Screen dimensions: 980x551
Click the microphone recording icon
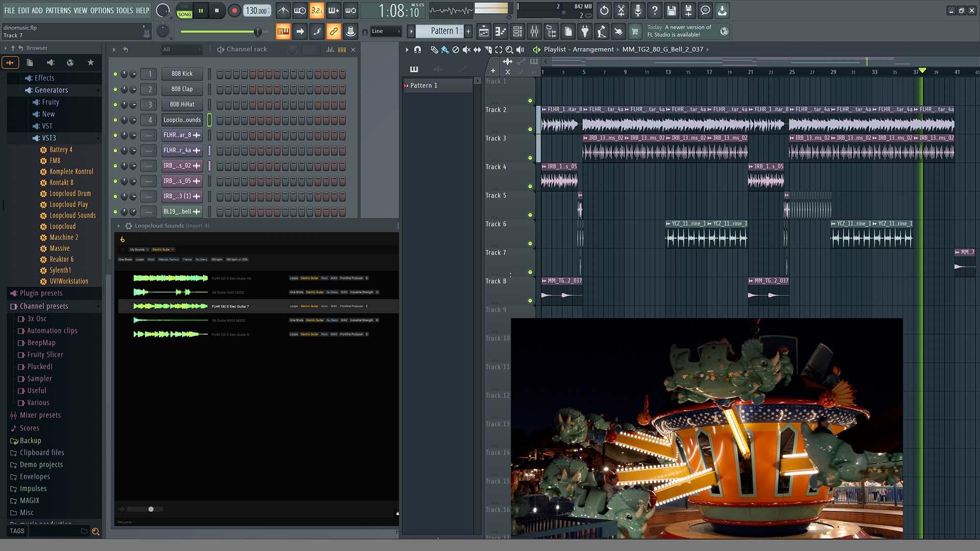pos(638,10)
